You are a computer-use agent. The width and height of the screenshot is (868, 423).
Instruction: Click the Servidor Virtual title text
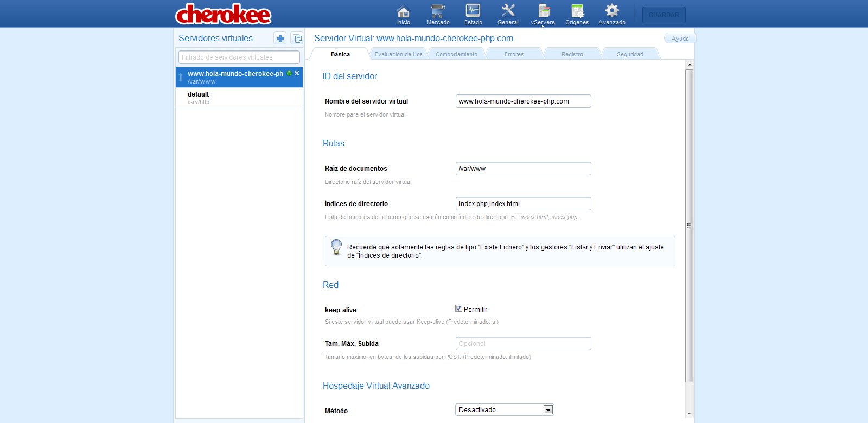coord(413,39)
